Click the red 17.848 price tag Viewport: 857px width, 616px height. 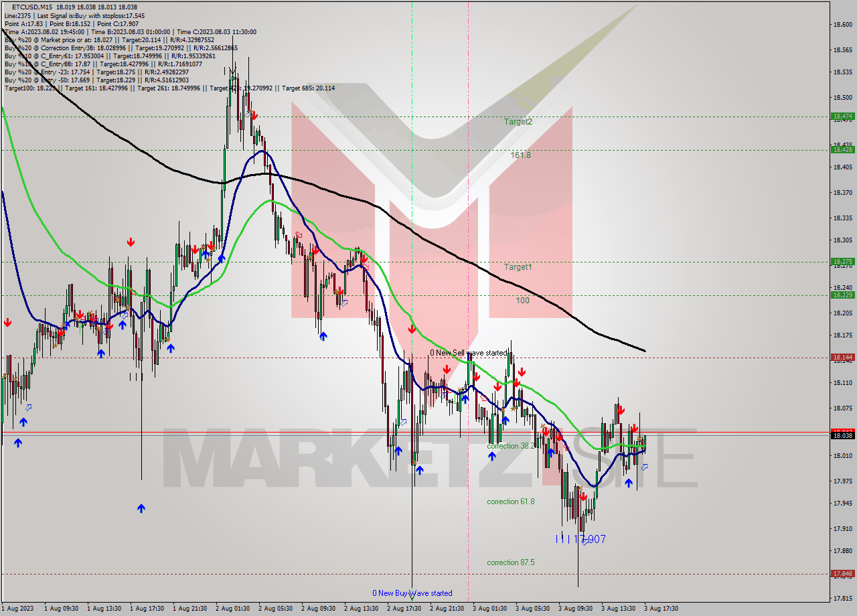[842, 574]
